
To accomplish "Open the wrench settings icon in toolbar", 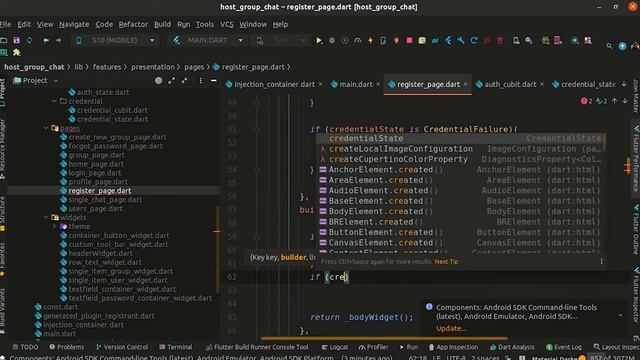I will tap(461, 40).
